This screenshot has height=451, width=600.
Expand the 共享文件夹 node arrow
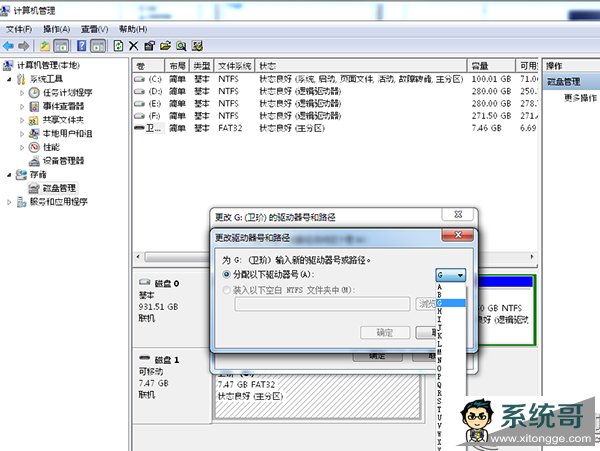coord(22,120)
